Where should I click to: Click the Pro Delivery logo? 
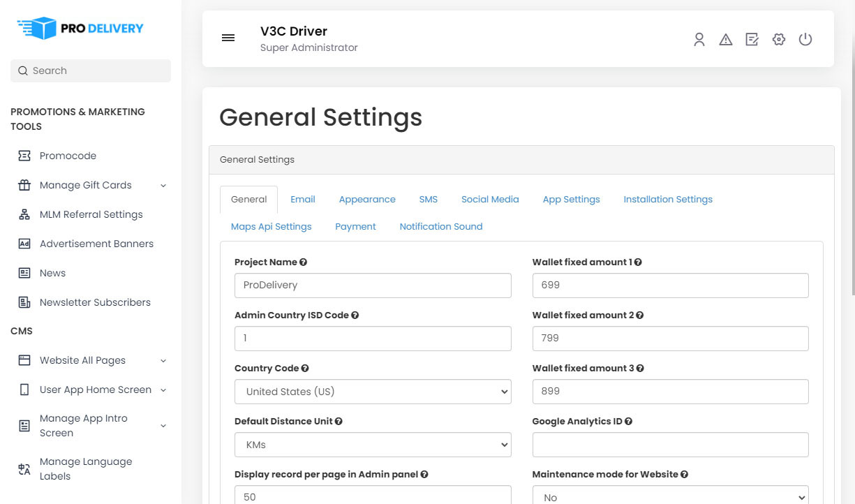click(79, 29)
